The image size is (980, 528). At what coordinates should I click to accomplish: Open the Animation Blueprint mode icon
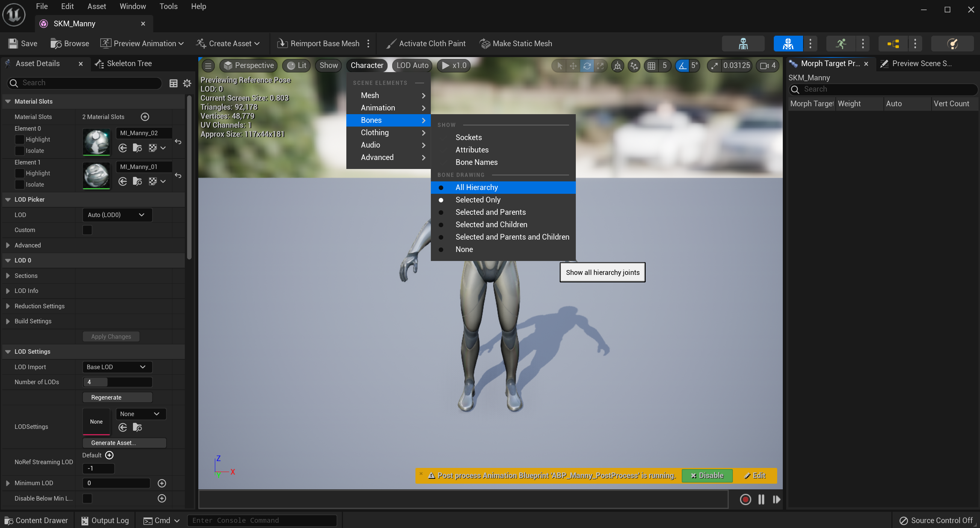893,44
